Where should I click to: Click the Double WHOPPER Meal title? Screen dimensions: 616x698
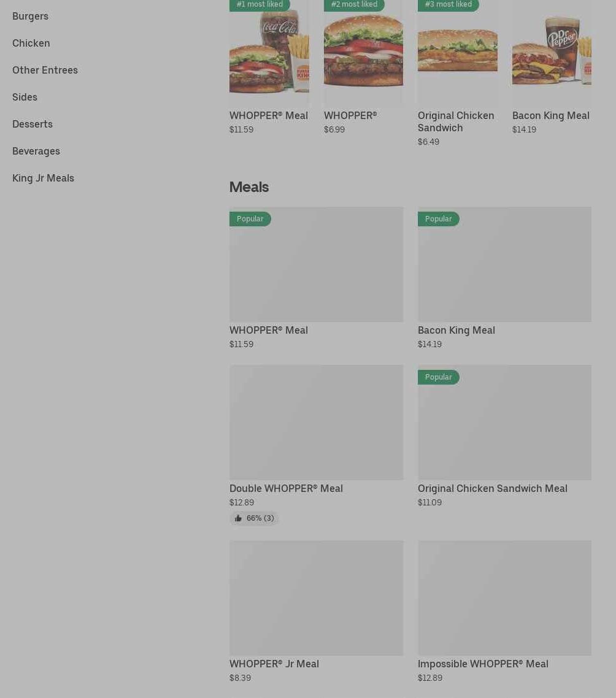point(286,488)
